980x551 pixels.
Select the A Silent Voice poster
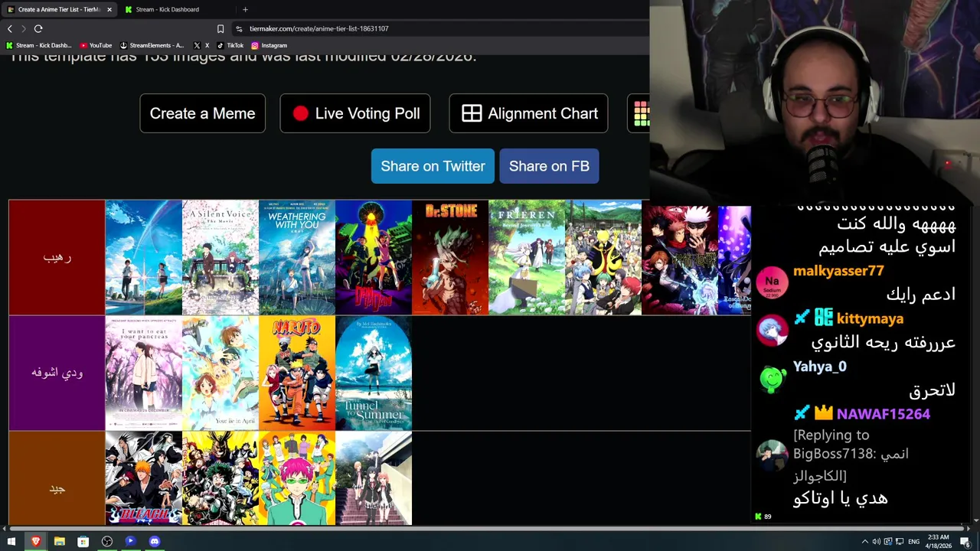click(220, 258)
